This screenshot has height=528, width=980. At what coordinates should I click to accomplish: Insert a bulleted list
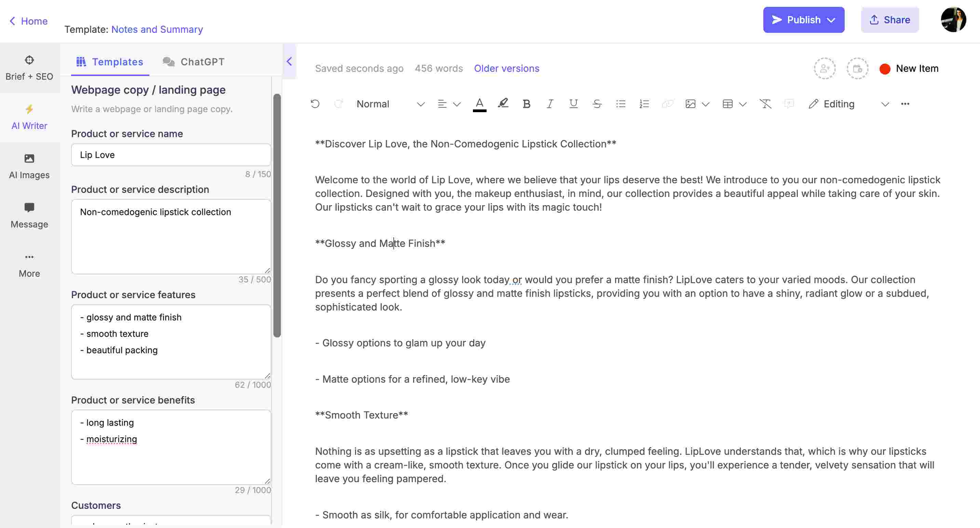[621, 104]
